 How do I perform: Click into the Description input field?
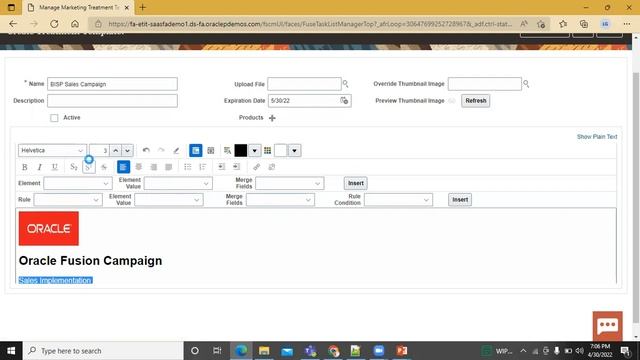[112, 101]
